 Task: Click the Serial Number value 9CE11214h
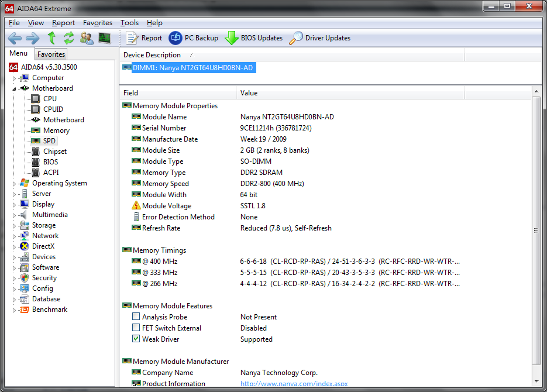pos(276,128)
